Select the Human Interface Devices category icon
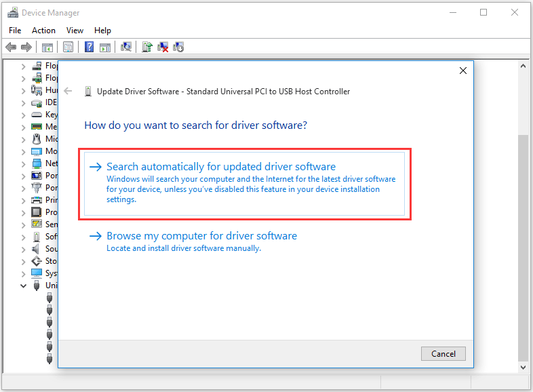The height and width of the screenshot is (392, 533). [x=37, y=90]
